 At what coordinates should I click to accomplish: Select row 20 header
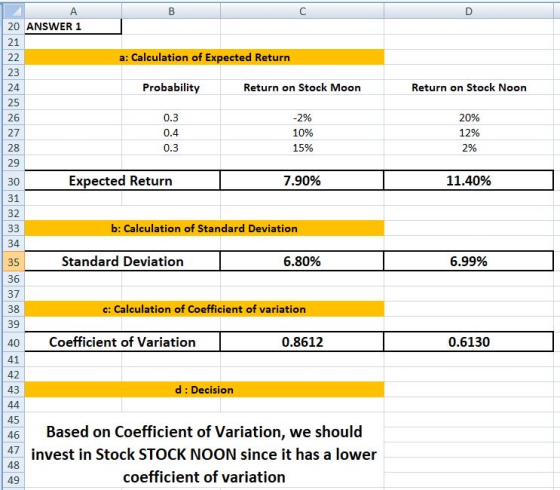(x=14, y=26)
